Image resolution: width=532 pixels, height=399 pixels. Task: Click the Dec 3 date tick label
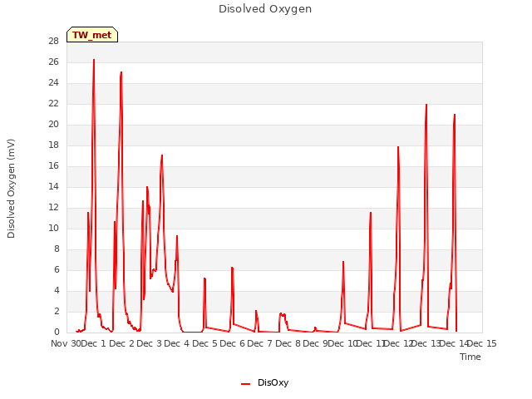(150, 343)
